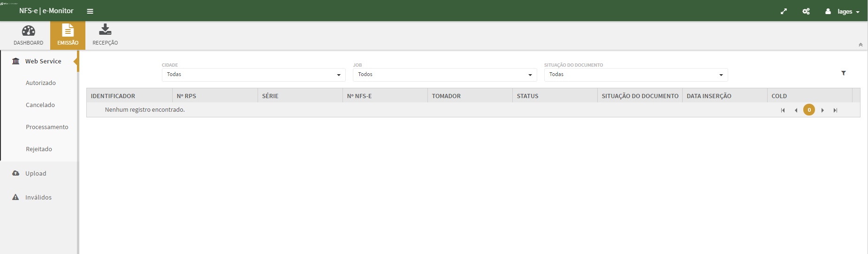Sort by the Tomador column header

coord(470,96)
